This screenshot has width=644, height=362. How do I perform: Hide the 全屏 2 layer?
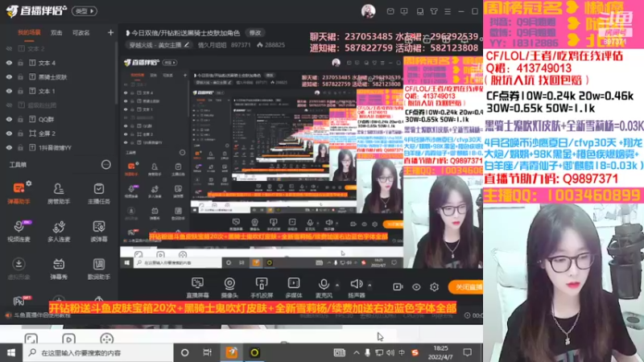(x=9, y=134)
